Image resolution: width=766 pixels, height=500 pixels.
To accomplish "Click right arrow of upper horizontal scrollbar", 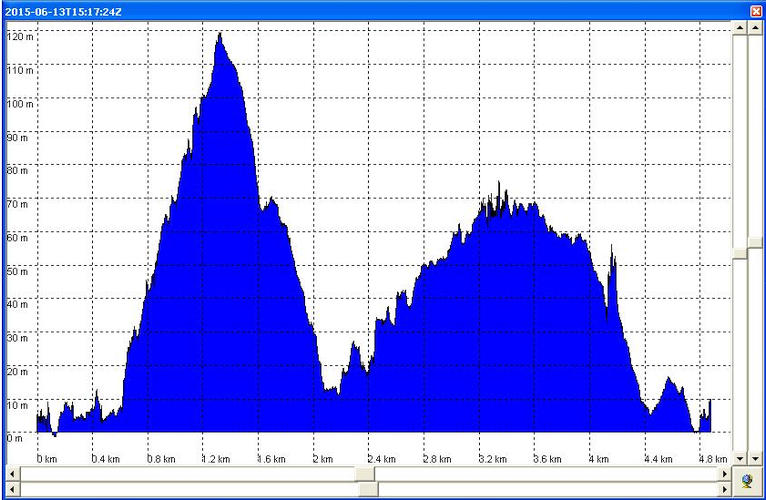I will click(x=725, y=473).
